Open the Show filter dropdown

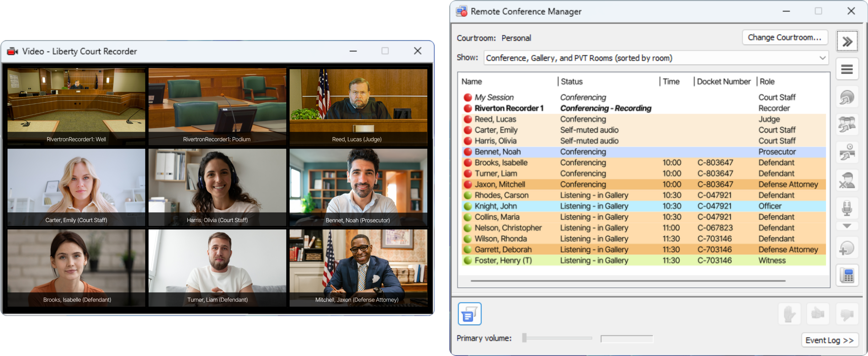656,58
